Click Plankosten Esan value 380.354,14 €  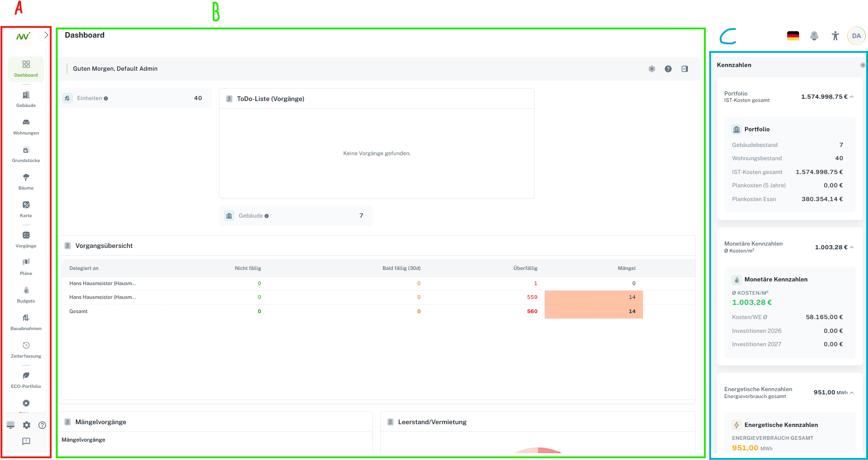click(822, 199)
